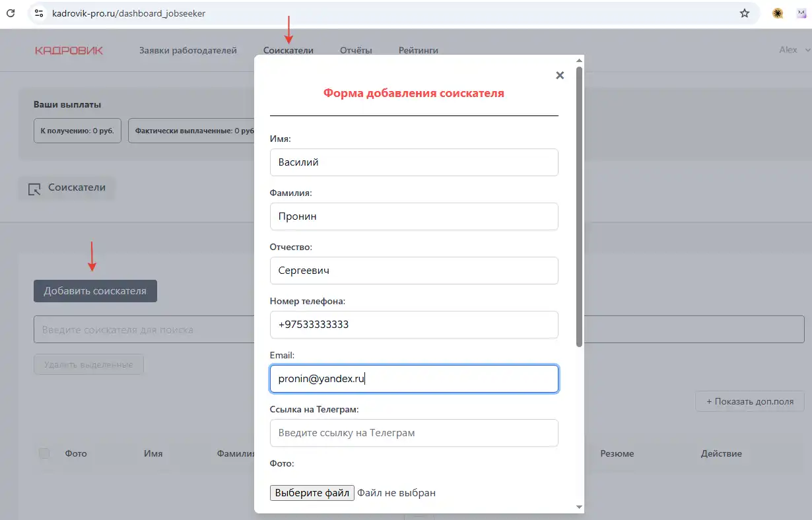The height and width of the screenshot is (520, 812).
Task: Click the Показать доп.поля button
Action: 749,401
